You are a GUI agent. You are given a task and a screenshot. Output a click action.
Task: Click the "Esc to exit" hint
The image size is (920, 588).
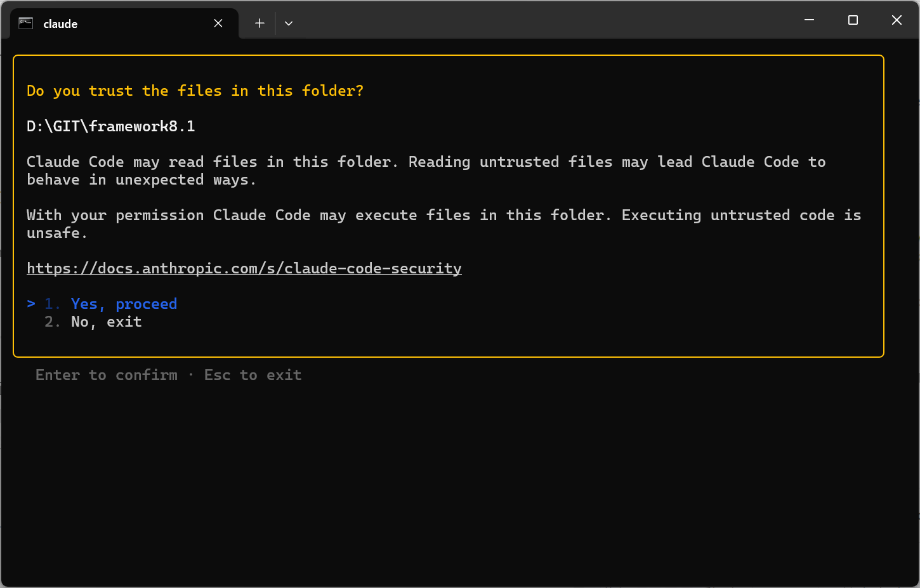253,375
